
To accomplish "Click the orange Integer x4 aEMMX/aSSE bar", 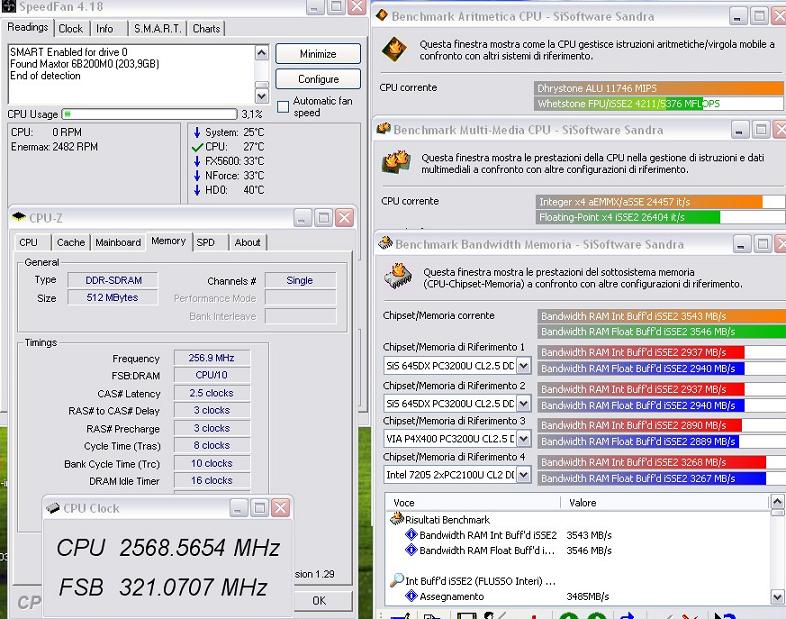I will pos(649,202).
